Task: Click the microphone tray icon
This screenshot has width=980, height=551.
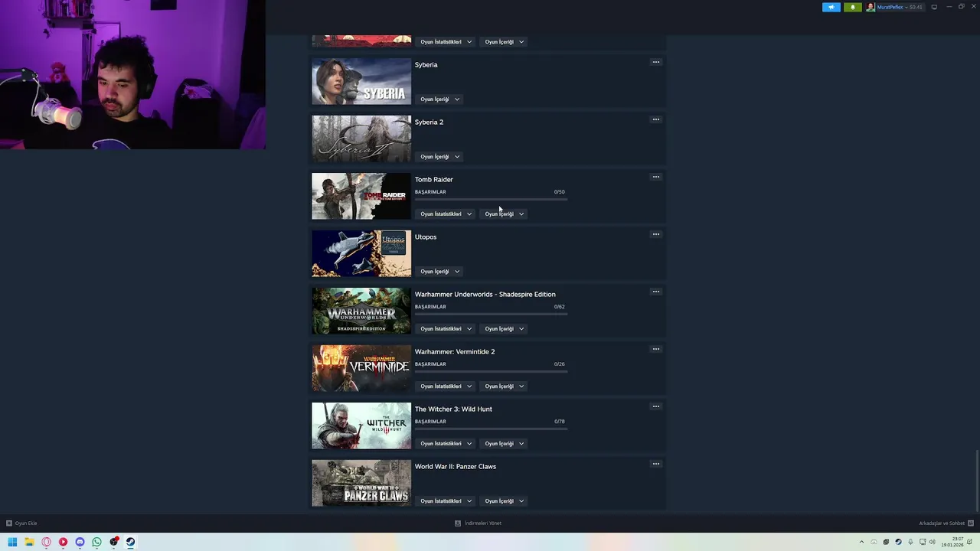Action: coord(910,542)
